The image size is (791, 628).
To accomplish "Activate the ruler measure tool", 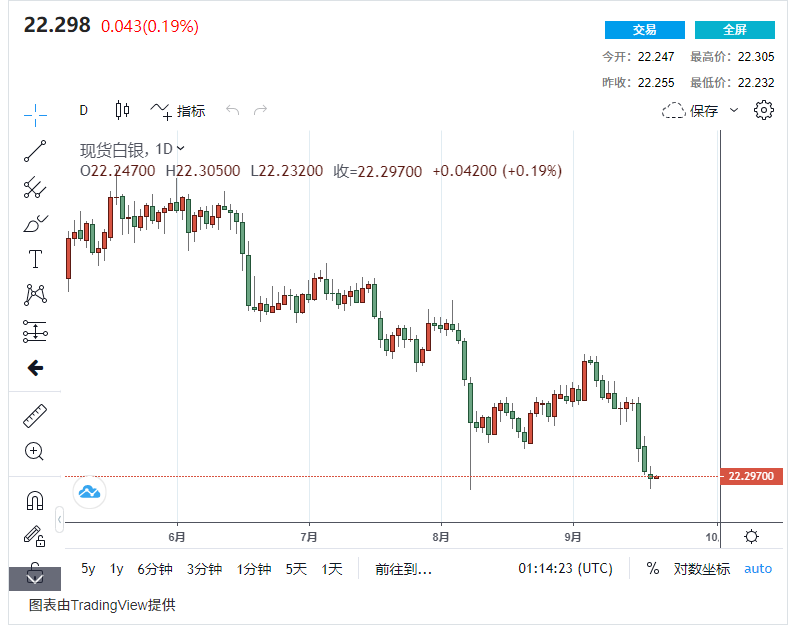I will 35,415.
